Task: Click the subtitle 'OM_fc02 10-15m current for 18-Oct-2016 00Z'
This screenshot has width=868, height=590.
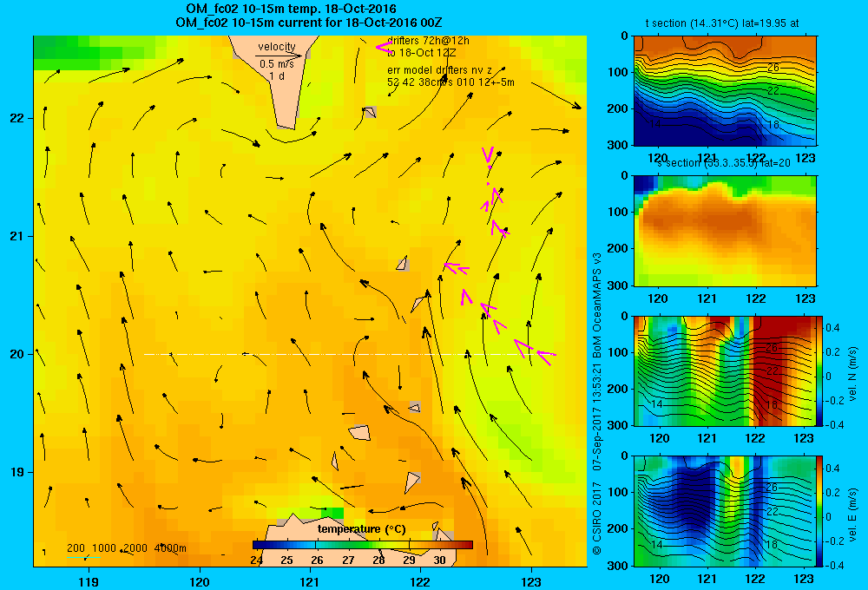Action: pyautogui.click(x=308, y=23)
